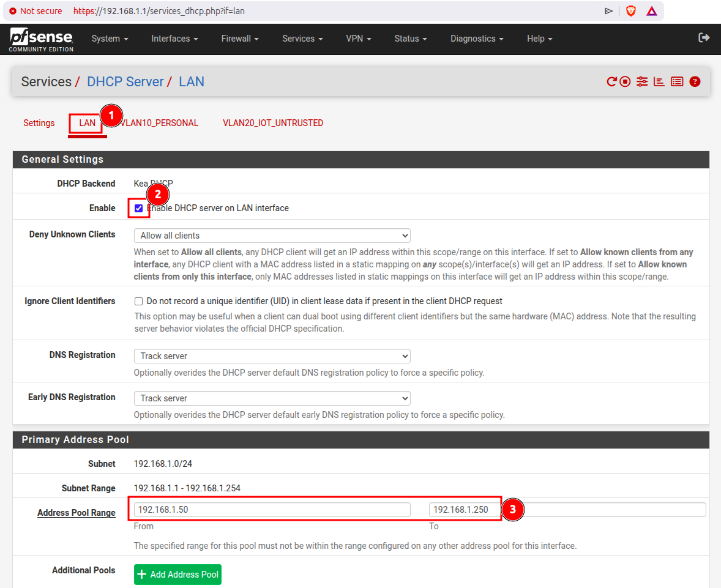Open Related status chart icon
Viewport: 721px width, 588px height.
click(x=659, y=82)
